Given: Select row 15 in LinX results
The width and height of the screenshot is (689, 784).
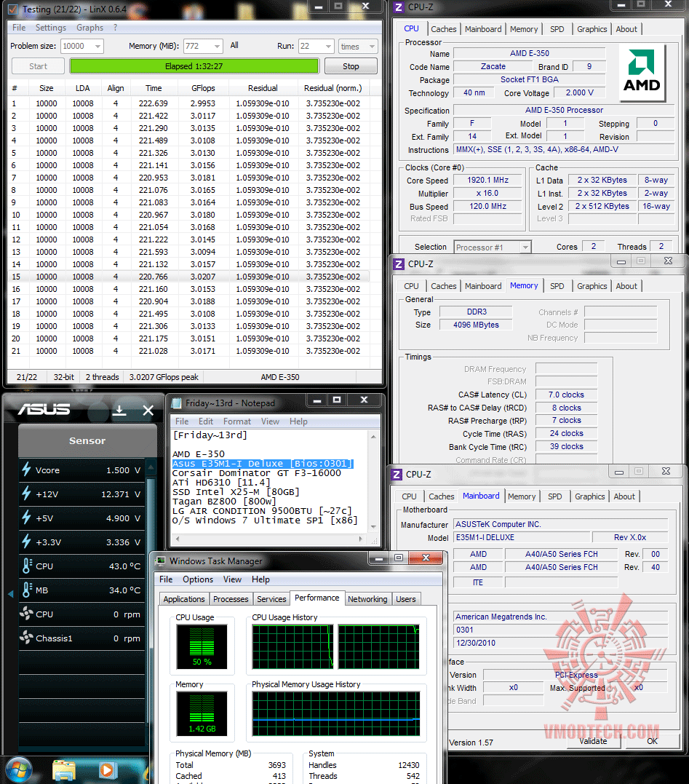Looking at the screenshot, I should 189,277.
